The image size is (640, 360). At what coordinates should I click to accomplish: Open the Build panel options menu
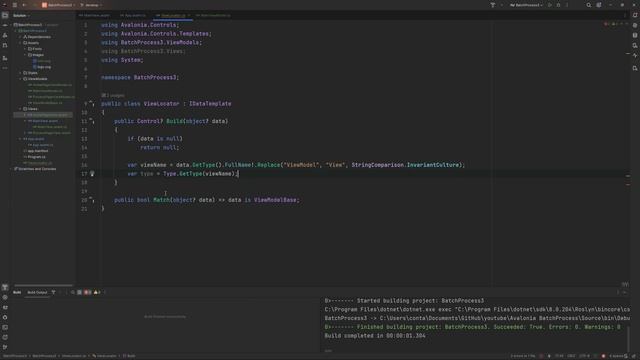tap(618, 292)
